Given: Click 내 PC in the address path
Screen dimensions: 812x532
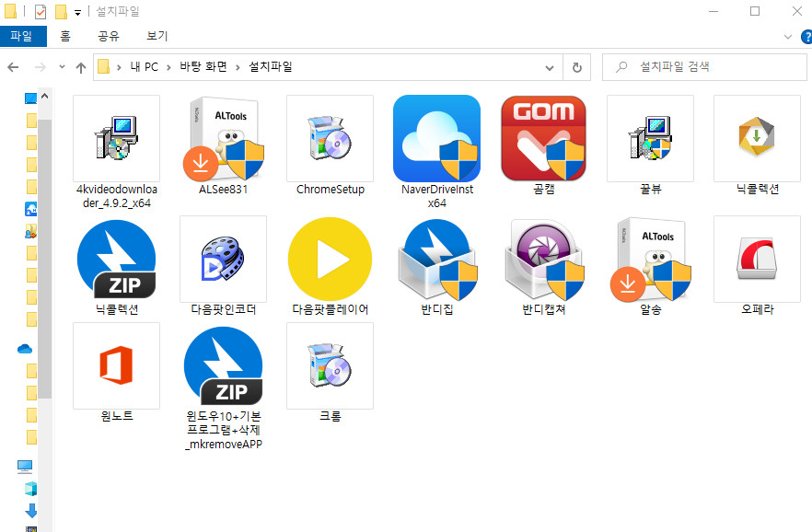Looking at the screenshot, I should (144, 67).
